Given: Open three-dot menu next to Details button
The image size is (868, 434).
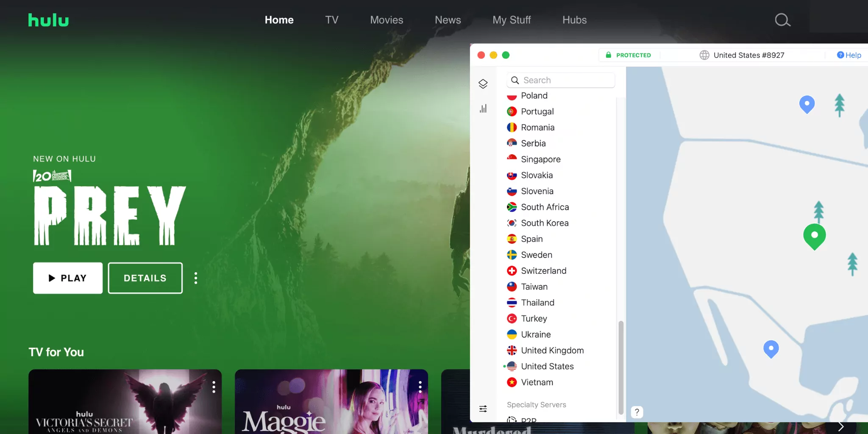Looking at the screenshot, I should (x=195, y=278).
